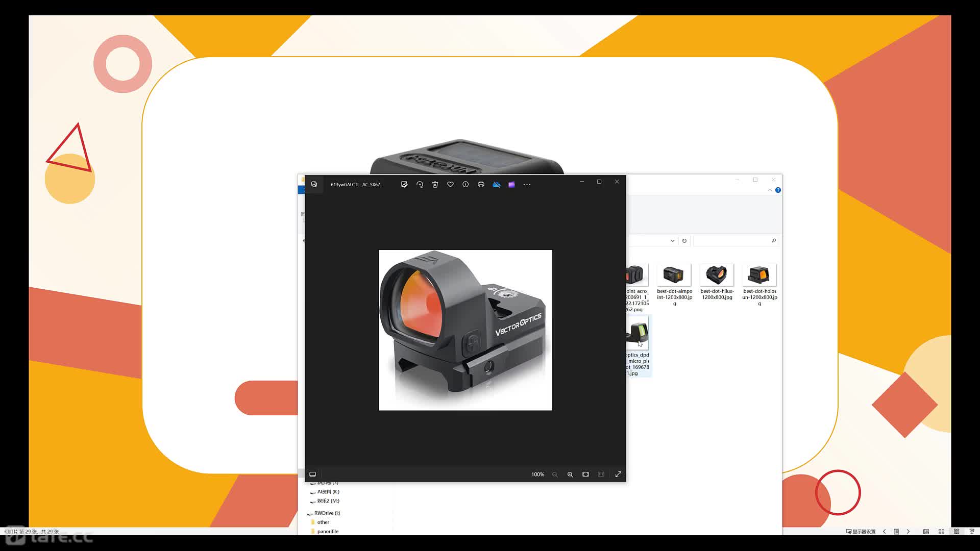
Task: Click the Explorer search magnifier icon
Action: click(773, 241)
